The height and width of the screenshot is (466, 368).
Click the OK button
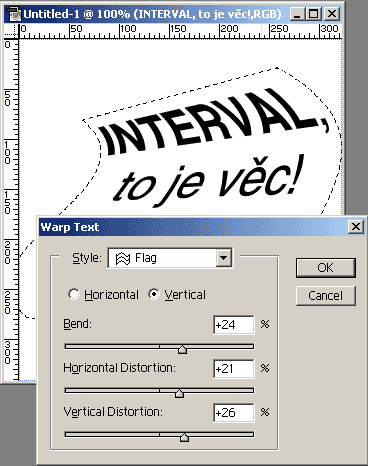click(326, 268)
